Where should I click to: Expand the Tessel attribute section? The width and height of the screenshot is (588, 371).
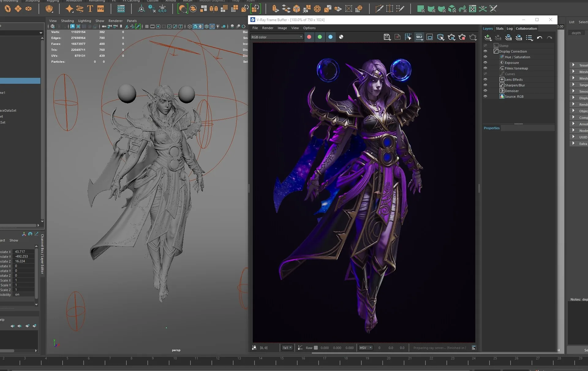573,65
